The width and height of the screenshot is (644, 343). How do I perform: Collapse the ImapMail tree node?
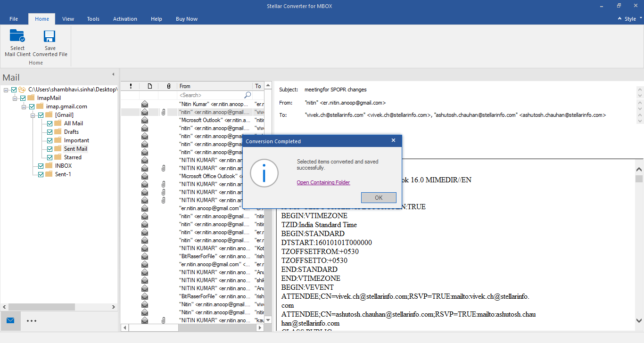pos(15,98)
